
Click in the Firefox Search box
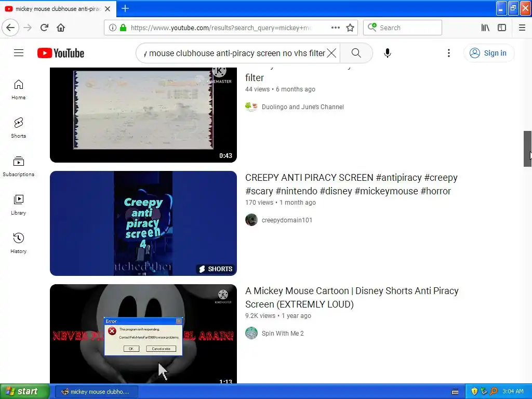403,28
